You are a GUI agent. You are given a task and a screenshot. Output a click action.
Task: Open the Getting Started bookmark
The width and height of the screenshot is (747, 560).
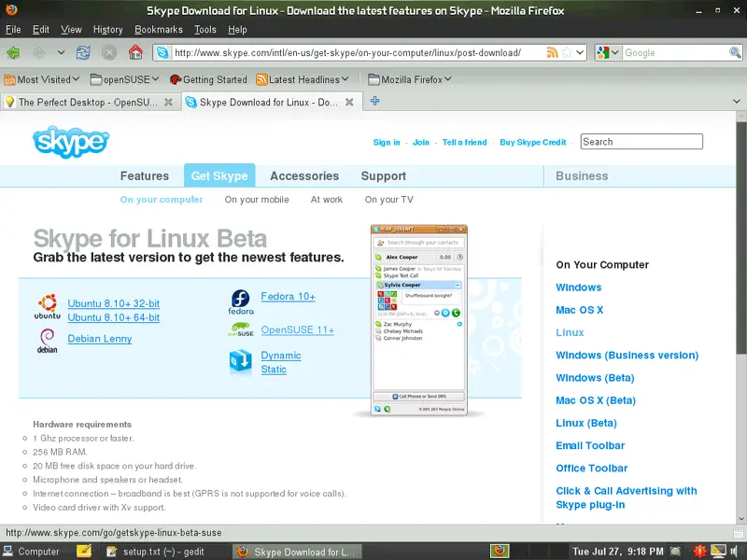coord(208,79)
